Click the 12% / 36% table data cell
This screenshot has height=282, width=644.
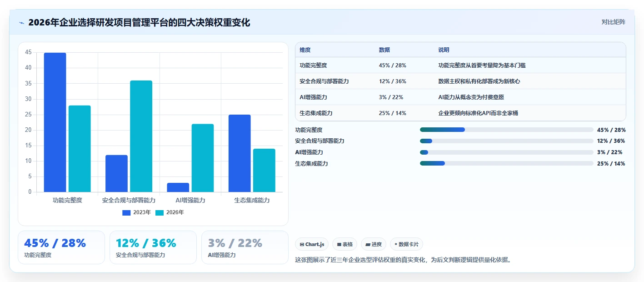click(x=392, y=81)
